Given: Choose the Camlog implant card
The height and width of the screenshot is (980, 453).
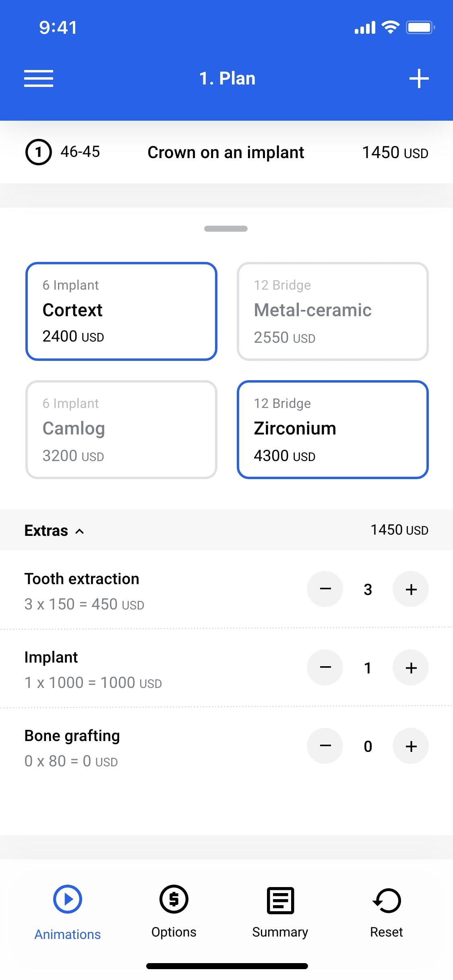Looking at the screenshot, I should [x=121, y=430].
